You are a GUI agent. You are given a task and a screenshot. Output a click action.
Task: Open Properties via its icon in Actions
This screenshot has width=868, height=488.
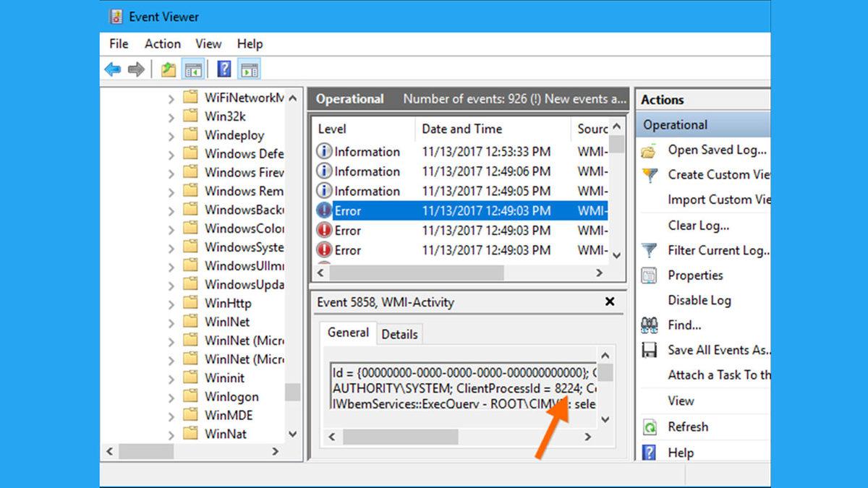click(x=650, y=275)
